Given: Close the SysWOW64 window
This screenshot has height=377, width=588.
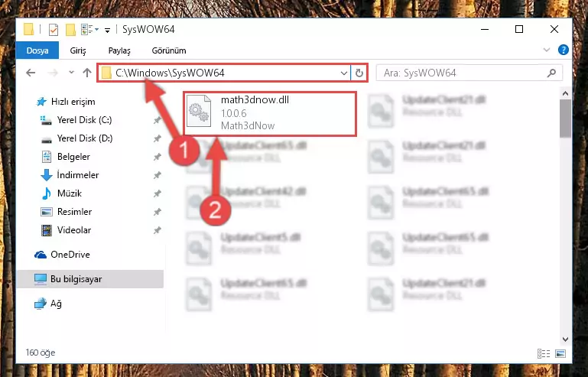Looking at the screenshot, I should click(554, 29).
